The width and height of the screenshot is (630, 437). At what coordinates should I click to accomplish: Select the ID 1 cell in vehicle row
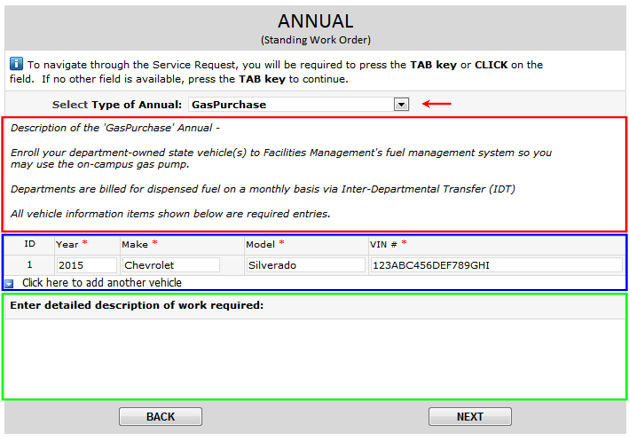tap(30, 265)
